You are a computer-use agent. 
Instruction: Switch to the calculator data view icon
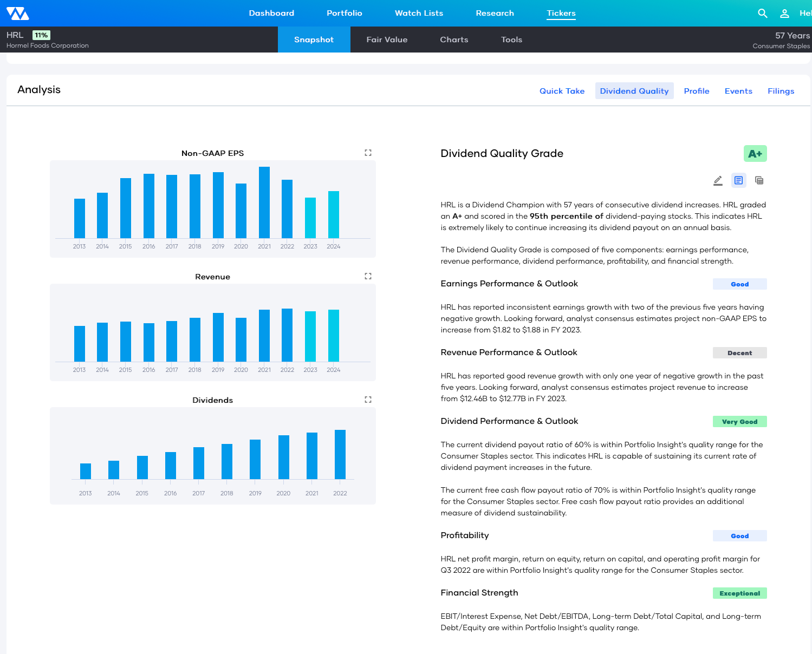click(x=759, y=180)
